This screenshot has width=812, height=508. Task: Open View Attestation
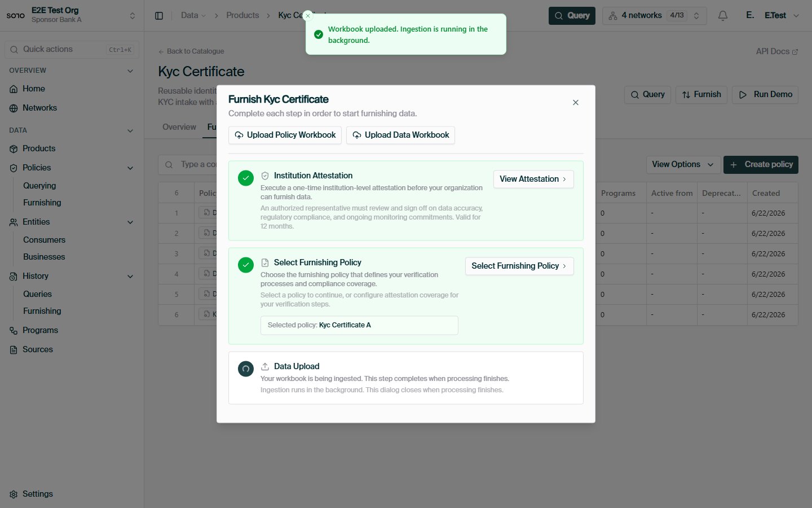click(533, 179)
